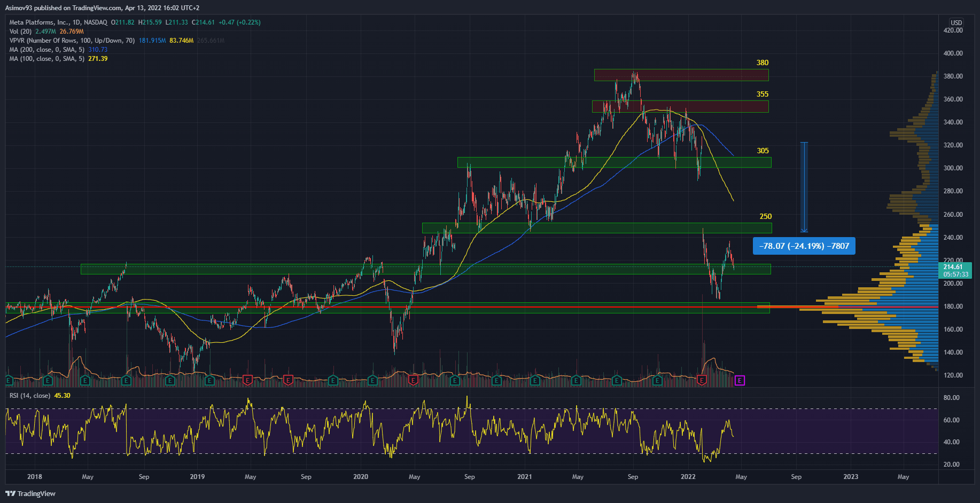This screenshot has height=503, width=980.
Task: Select the RSI (14, close) indicator legend
Action: tap(30, 396)
